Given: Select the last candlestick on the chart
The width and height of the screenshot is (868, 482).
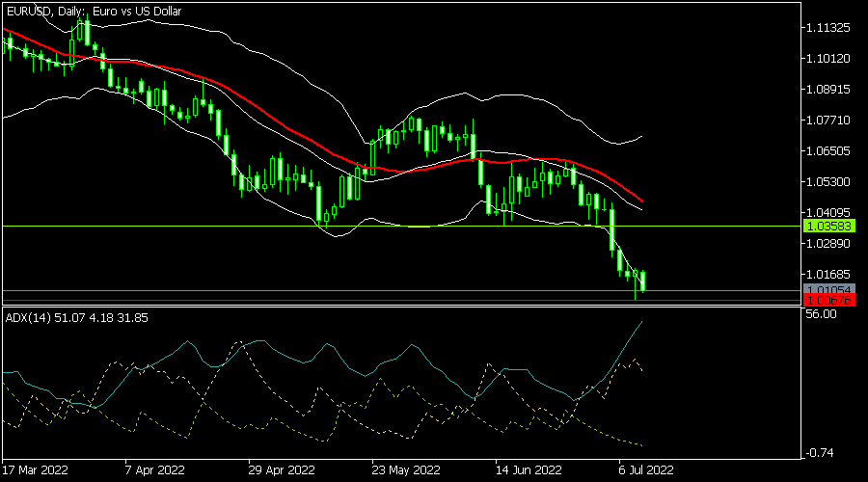Looking at the screenshot, I should (x=642, y=281).
